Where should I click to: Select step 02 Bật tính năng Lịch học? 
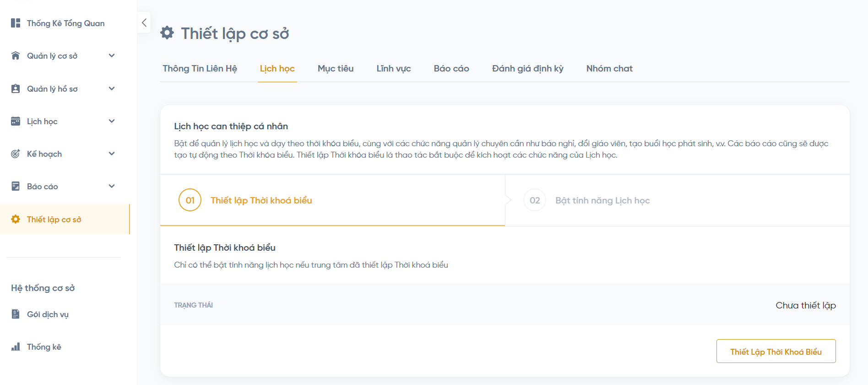click(x=602, y=201)
